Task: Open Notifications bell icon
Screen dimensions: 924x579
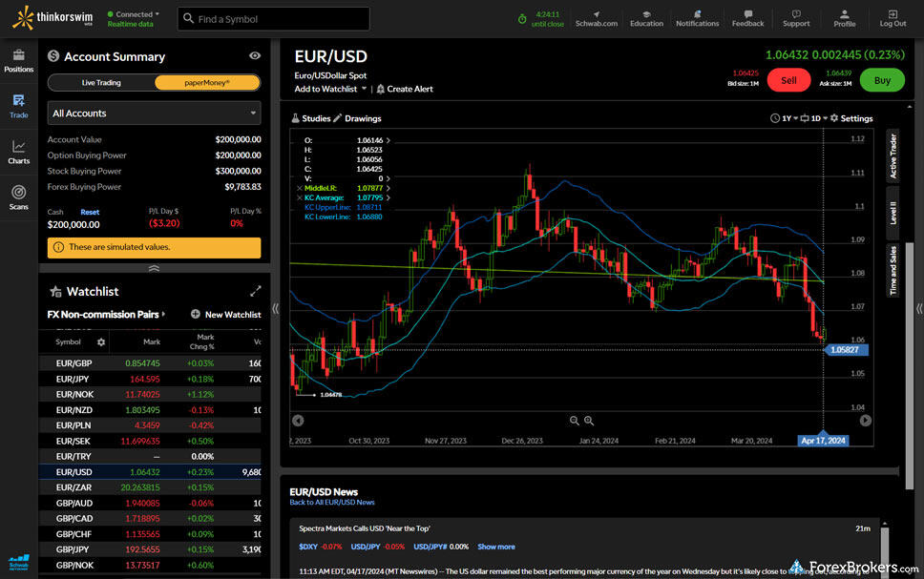Action: pyautogui.click(x=697, y=14)
